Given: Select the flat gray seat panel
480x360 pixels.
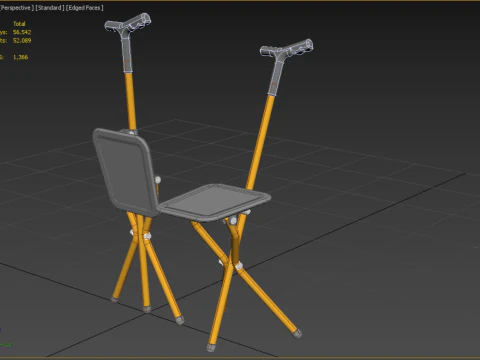Looking at the screenshot, I should [x=214, y=202].
